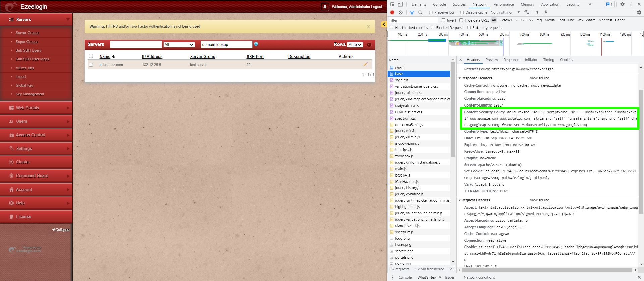The width and height of the screenshot is (644, 281).
Task: View source of Response Headers
Action: tap(539, 78)
